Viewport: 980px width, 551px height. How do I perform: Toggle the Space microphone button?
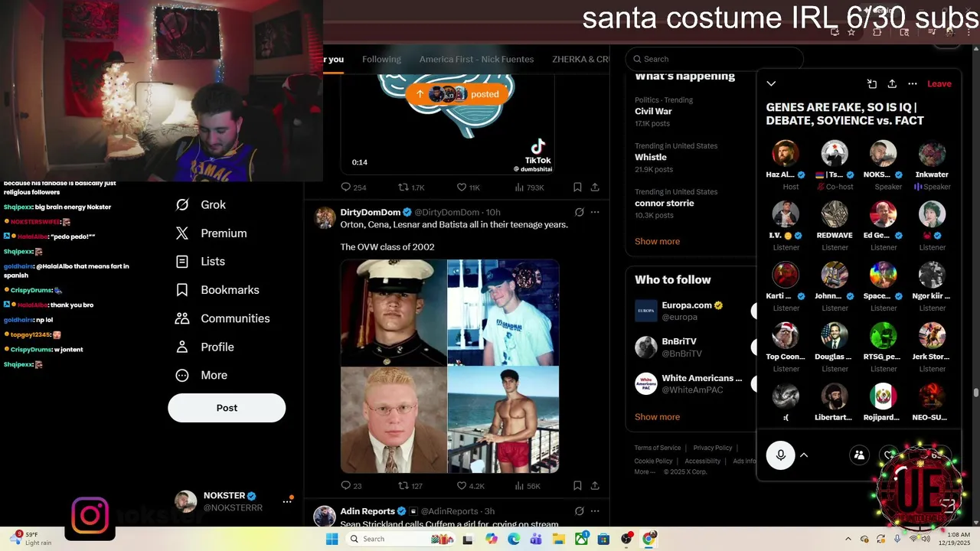pyautogui.click(x=780, y=455)
